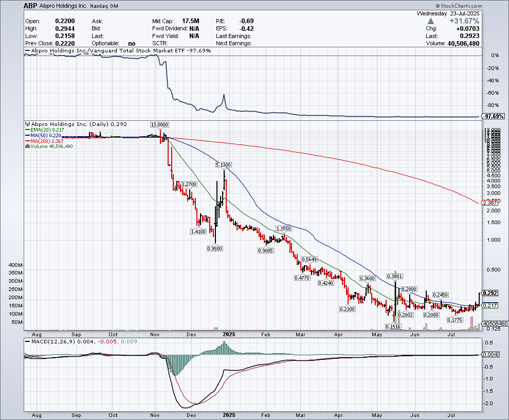Click the 1.4100 low price label
509x420 pixels.
click(x=198, y=231)
